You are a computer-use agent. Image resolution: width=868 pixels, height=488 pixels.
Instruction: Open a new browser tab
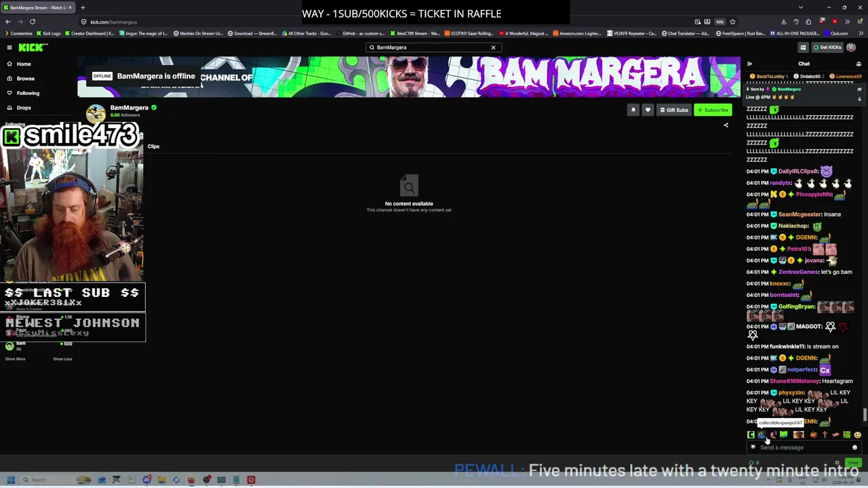pos(83,7)
